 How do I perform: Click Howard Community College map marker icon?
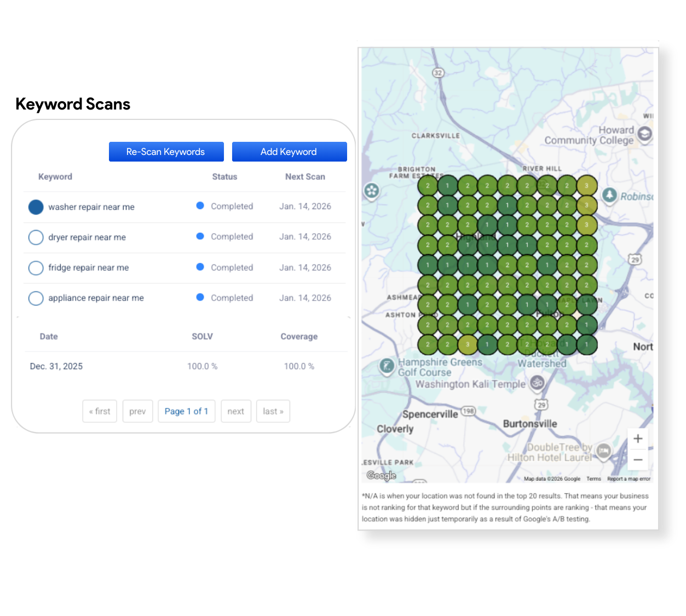tap(645, 134)
